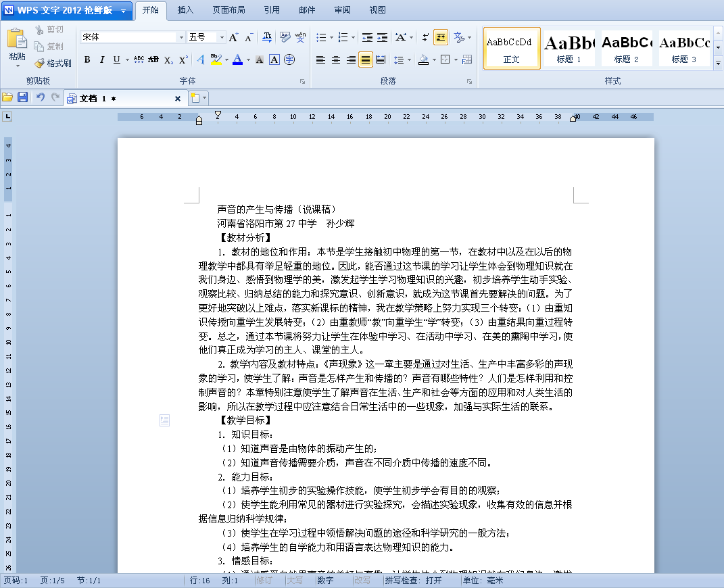Screen dimensions: 724x588
Task: Expand the font size dropdown (五号)
Action: click(x=222, y=37)
